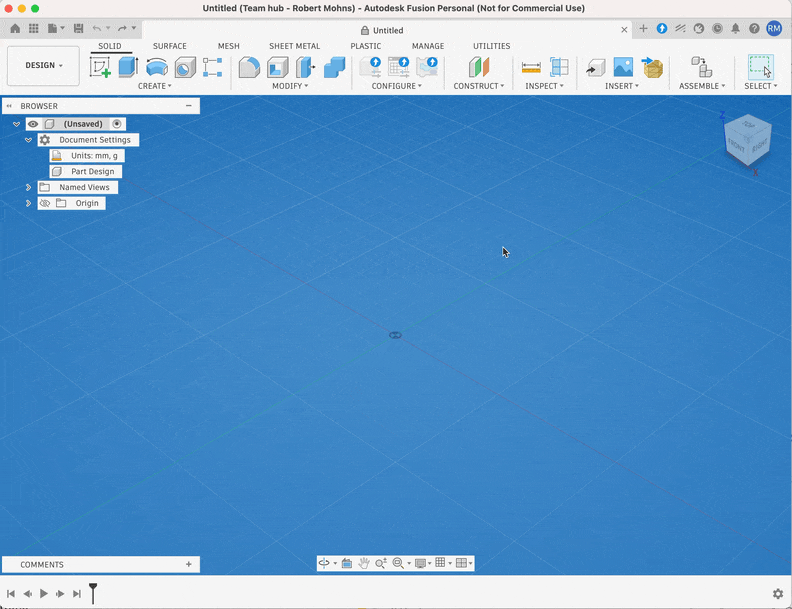The height and width of the screenshot is (609, 792).
Task: Open a new design tab with plus
Action: (x=643, y=29)
